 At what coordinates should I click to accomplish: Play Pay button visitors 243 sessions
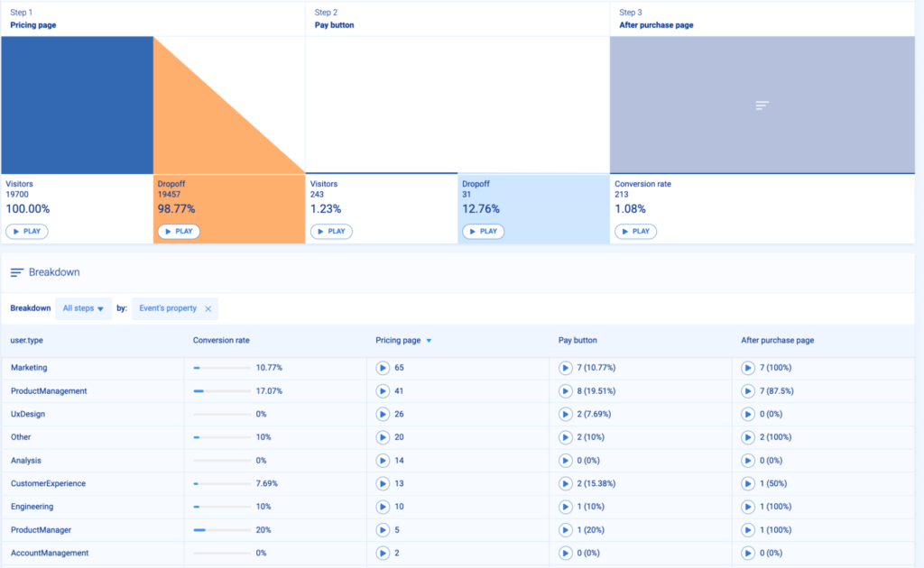[331, 232]
